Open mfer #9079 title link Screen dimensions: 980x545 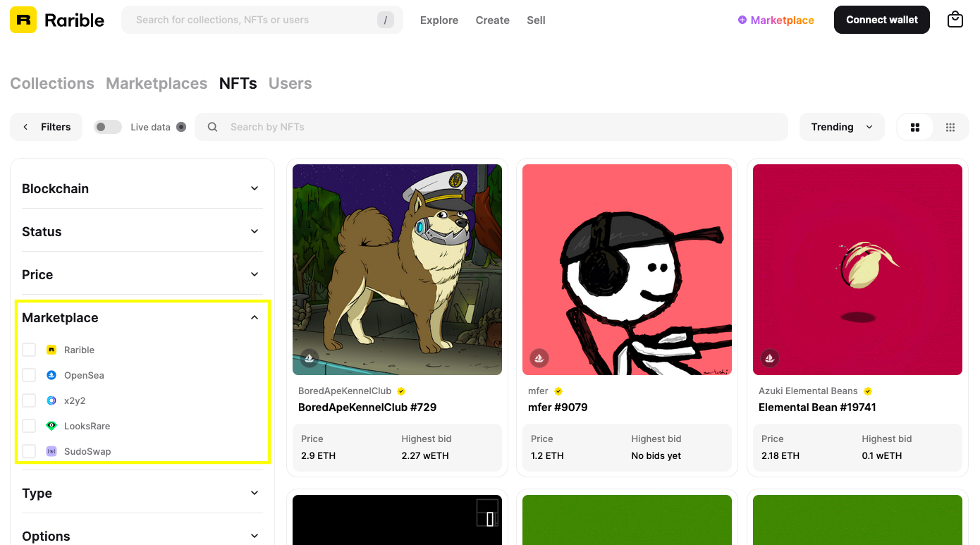[x=558, y=408]
